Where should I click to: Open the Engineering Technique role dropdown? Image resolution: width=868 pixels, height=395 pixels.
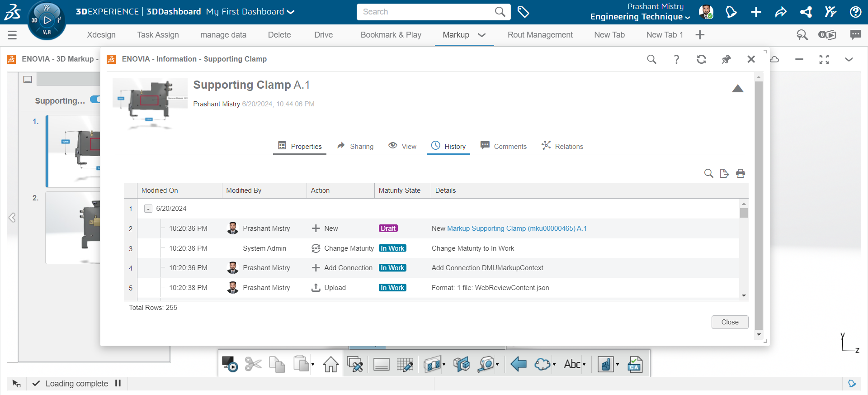tap(688, 17)
